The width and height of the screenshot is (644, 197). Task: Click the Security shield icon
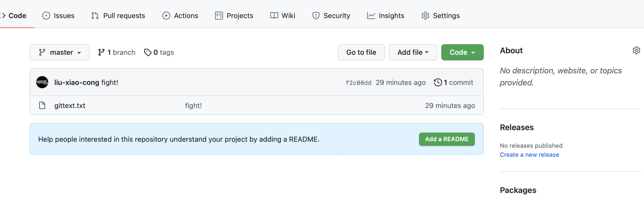(x=316, y=16)
